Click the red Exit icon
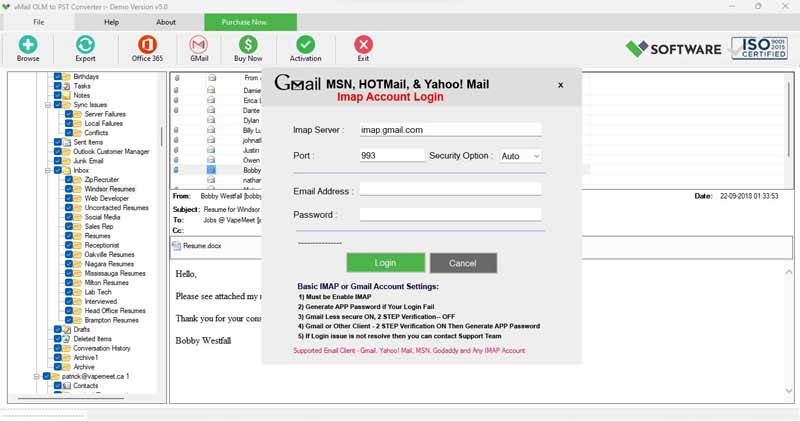The width and height of the screenshot is (800, 422). [363, 45]
